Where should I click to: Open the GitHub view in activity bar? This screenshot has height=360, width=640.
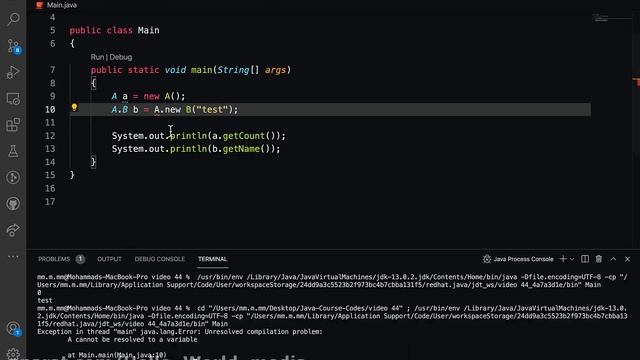pyautogui.click(x=13, y=203)
